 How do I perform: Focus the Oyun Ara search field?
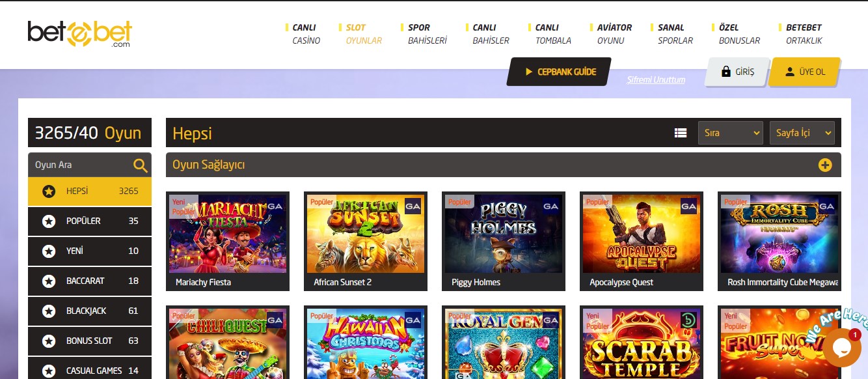[90, 165]
